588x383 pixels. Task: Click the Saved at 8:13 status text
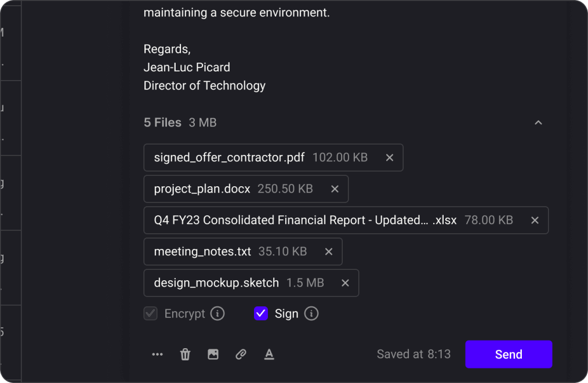click(413, 354)
